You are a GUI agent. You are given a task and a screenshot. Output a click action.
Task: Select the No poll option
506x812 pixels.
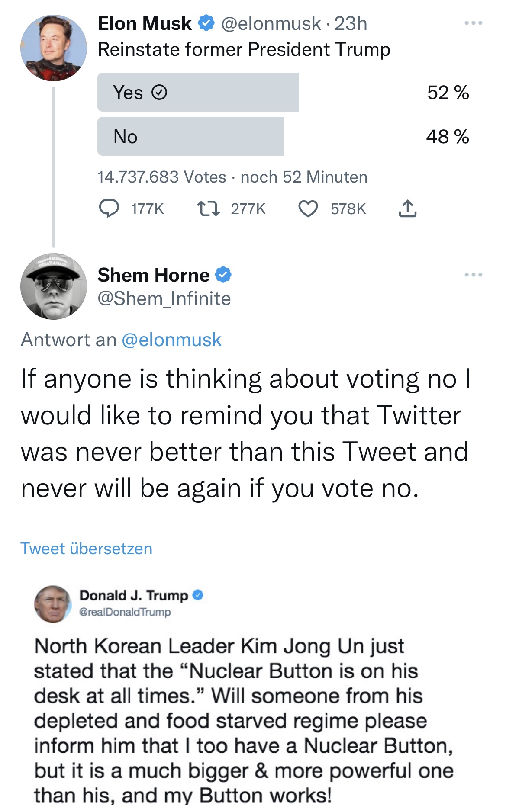pos(190,136)
